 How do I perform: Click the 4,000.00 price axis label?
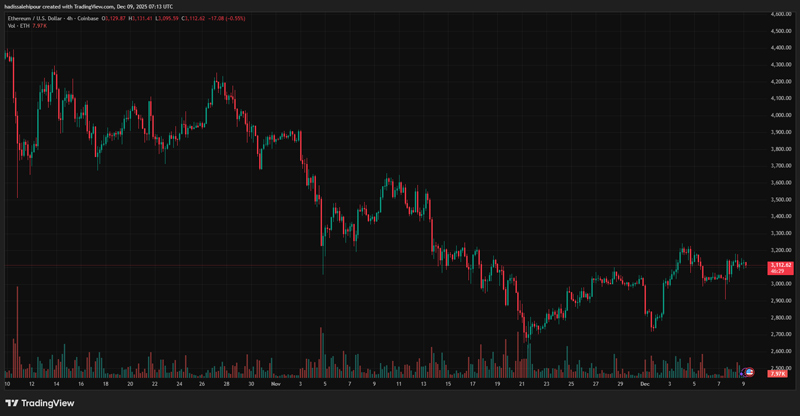(x=781, y=115)
